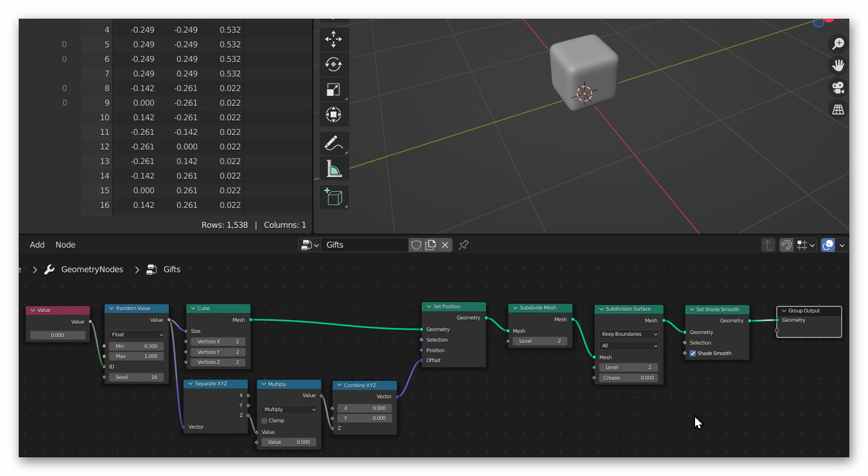Click the parent node tree up-arrow icon
The image size is (868, 476).
[x=768, y=245]
